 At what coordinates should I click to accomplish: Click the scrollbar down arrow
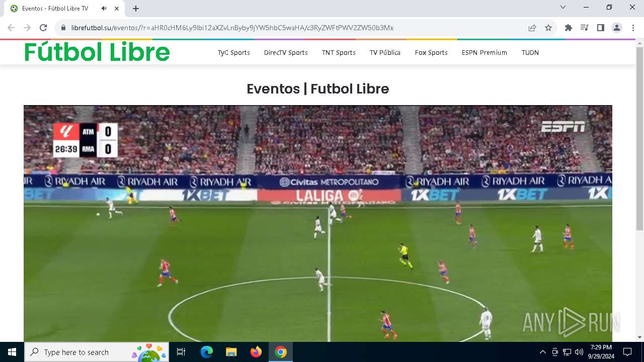[x=639, y=337]
